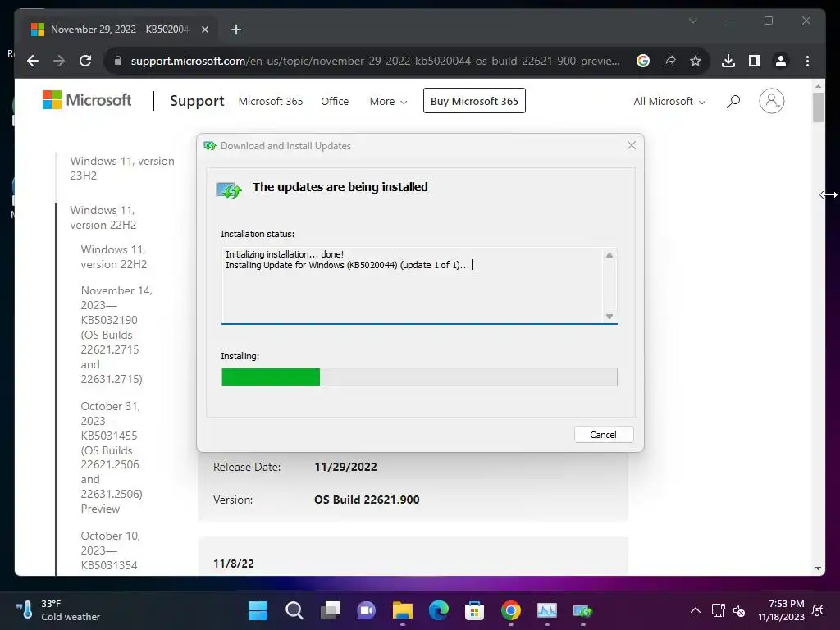The height and width of the screenshot is (630, 840).
Task: Open Chrome profile icon
Action: pyautogui.click(x=781, y=61)
